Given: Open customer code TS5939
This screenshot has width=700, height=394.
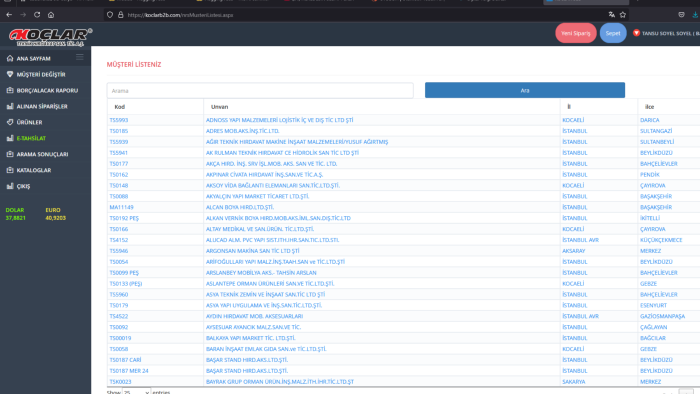Looking at the screenshot, I should tap(119, 142).
